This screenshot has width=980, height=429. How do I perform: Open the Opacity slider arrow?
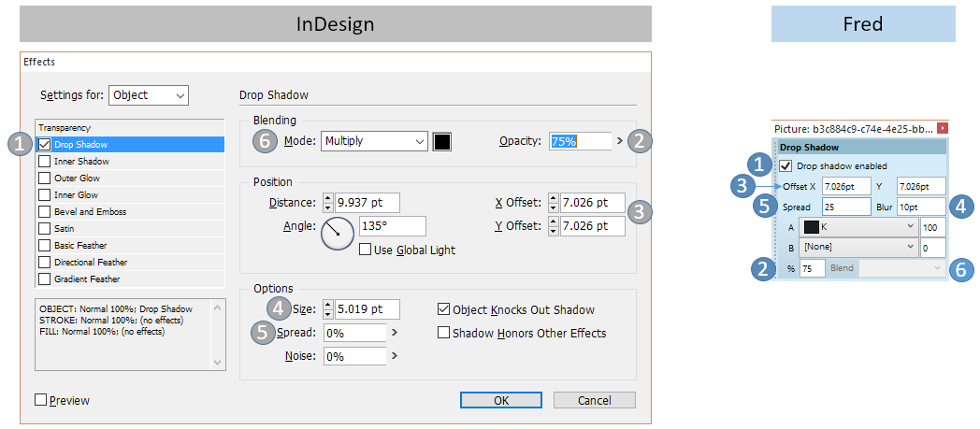coord(619,141)
